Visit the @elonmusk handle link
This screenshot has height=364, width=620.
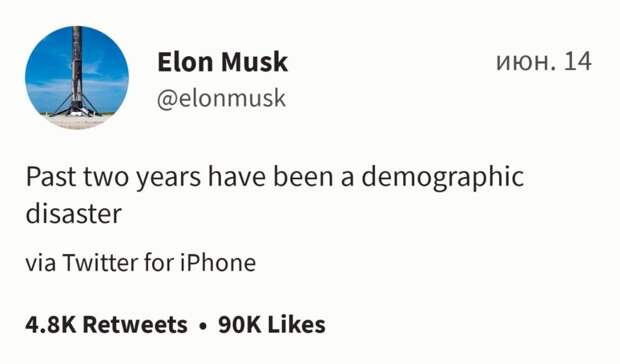coord(221,98)
